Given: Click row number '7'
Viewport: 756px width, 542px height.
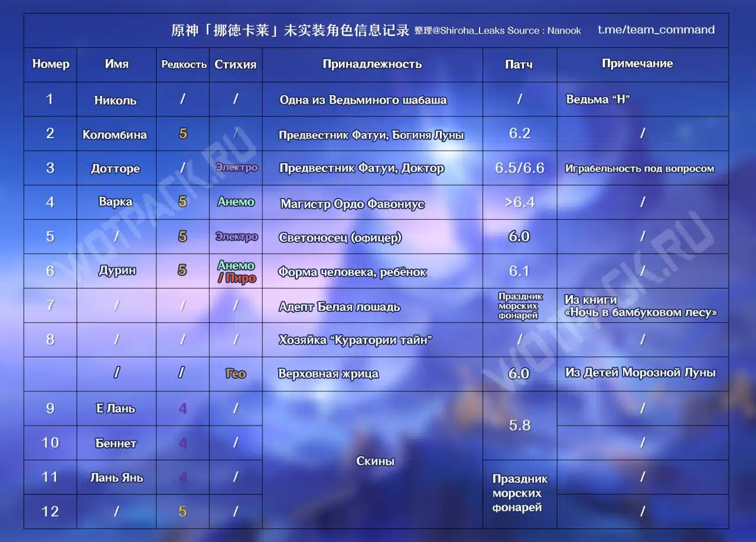Looking at the screenshot, I should pos(50,306).
